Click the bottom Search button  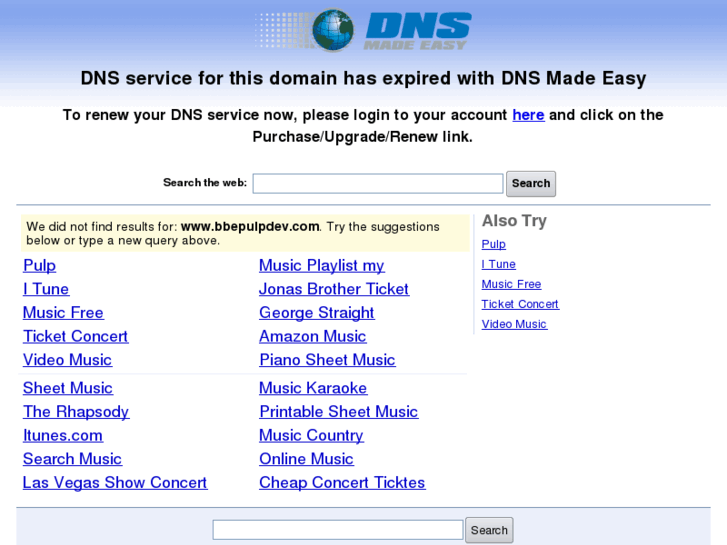489,530
